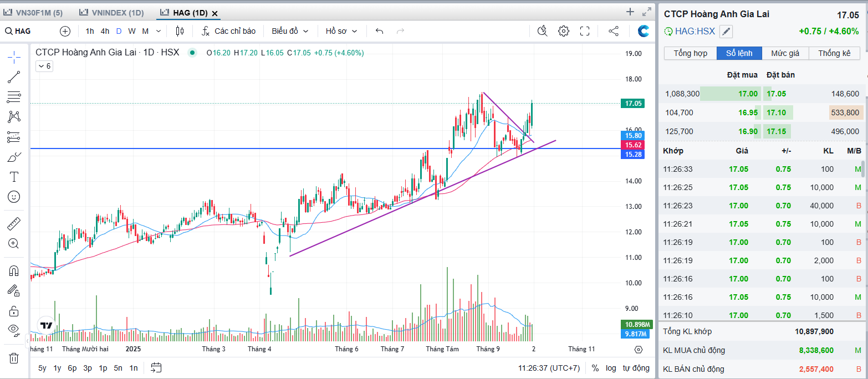The width and height of the screenshot is (868, 379).
Task: Select the ruler measure tool
Action: coord(14,224)
